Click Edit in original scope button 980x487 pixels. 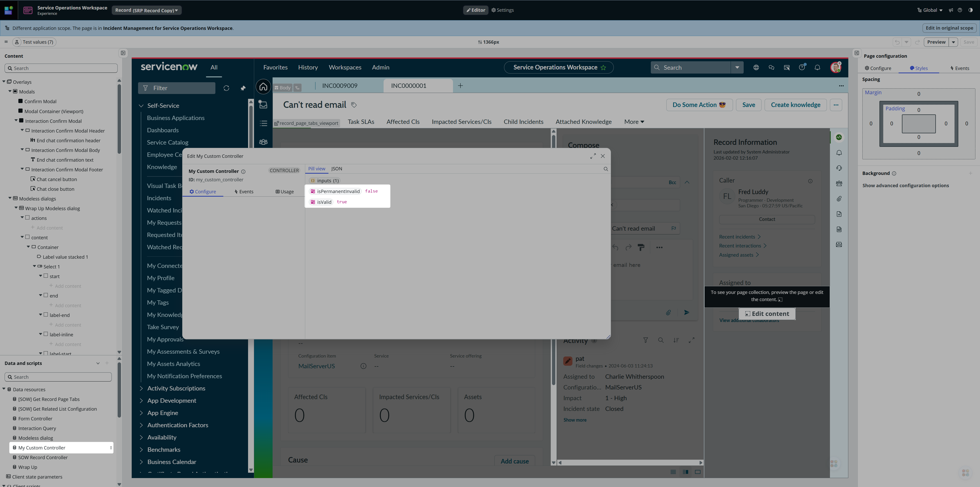(x=949, y=28)
